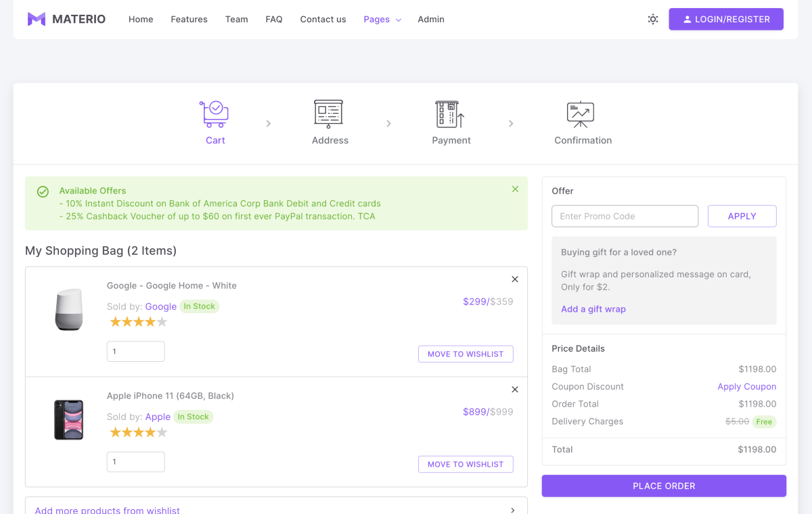Click the Payment step label
This screenshot has height=514, width=812.
pyautogui.click(x=451, y=141)
